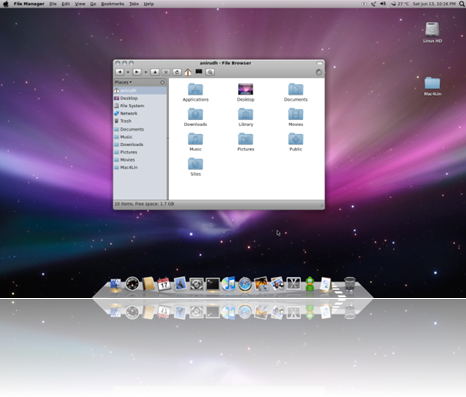
Task: Open the green Adium duck dock icon
Action: coord(310,284)
